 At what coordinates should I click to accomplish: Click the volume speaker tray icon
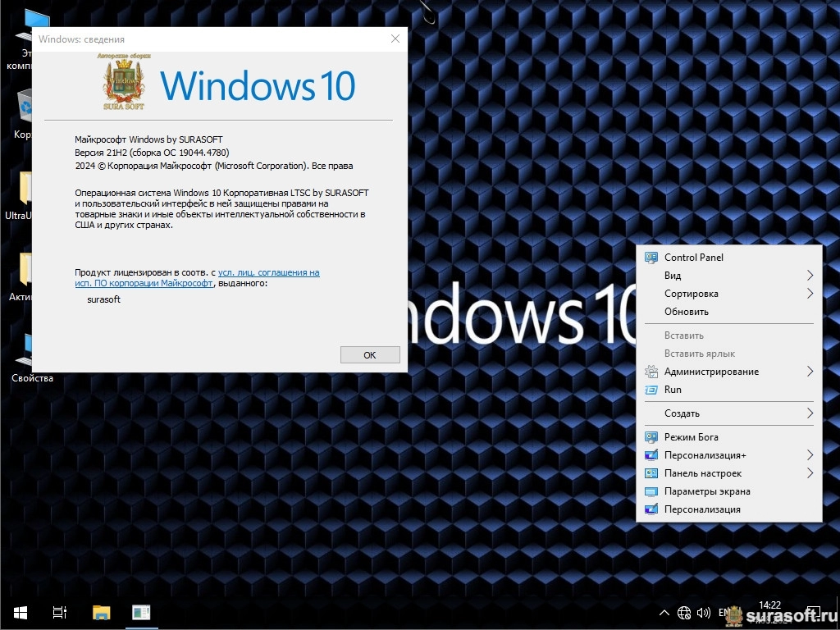pos(703,612)
